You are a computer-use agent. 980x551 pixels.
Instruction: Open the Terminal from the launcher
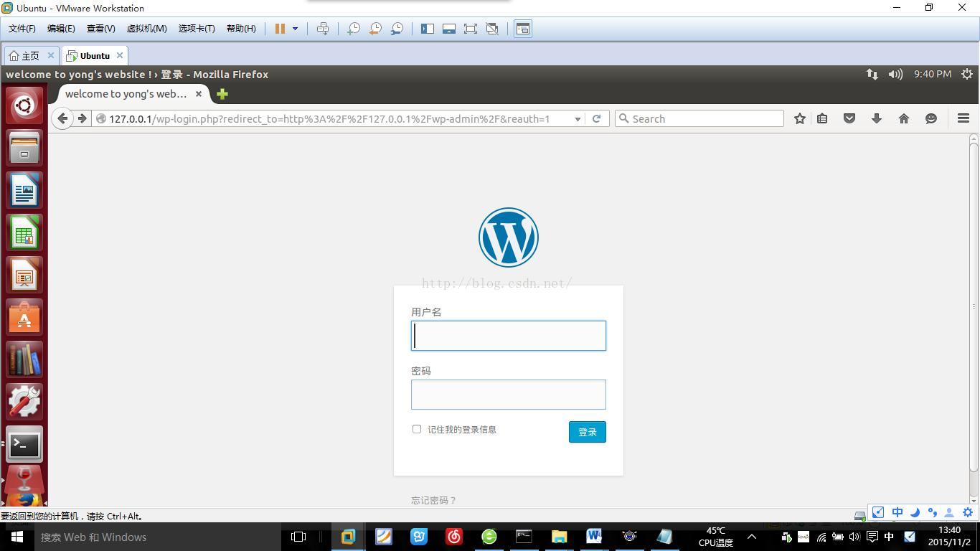click(x=24, y=445)
